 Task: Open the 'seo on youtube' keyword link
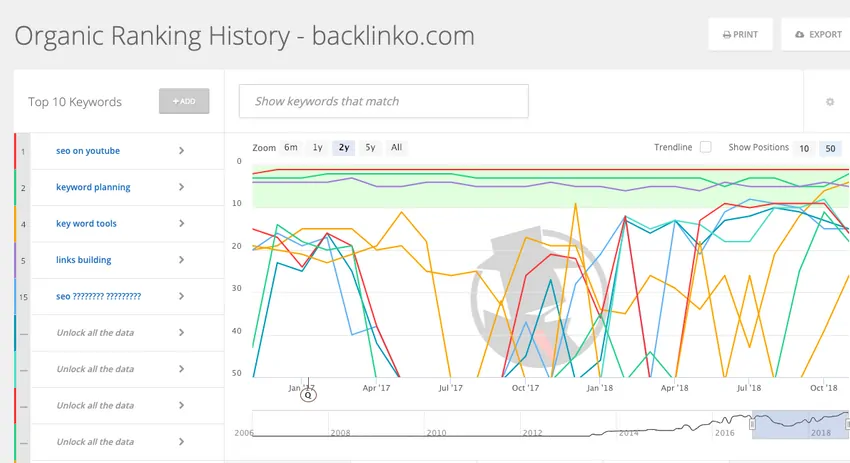pos(88,151)
